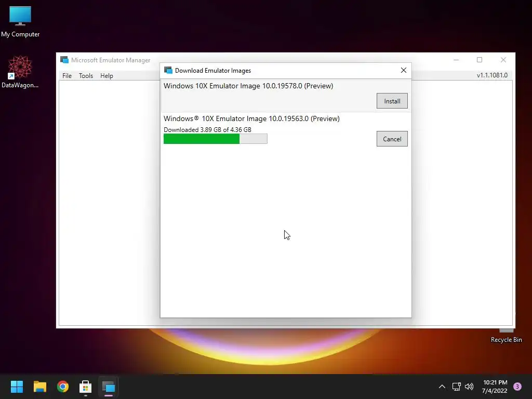Image resolution: width=532 pixels, height=399 pixels.
Task: Open the volume tray icon
Action: (x=469, y=387)
